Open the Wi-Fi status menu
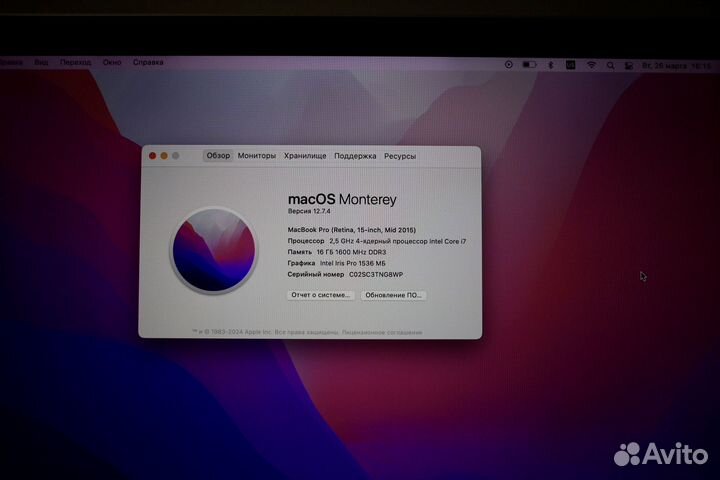This screenshot has width=720, height=480. coord(591,65)
